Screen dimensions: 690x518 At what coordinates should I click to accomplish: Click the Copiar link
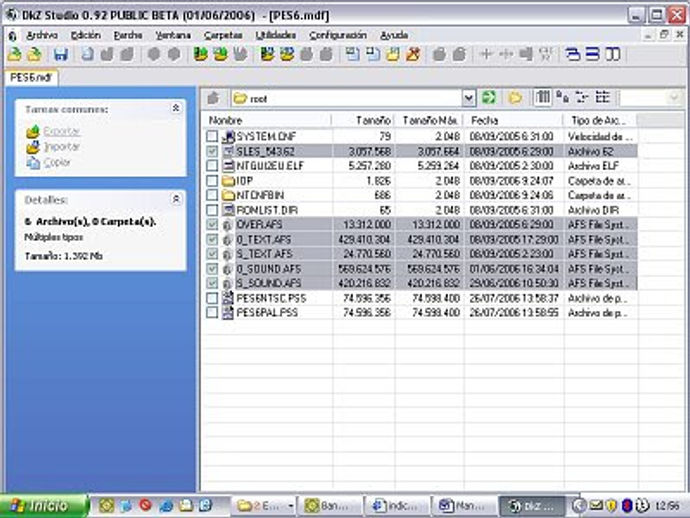click(57, 162)
